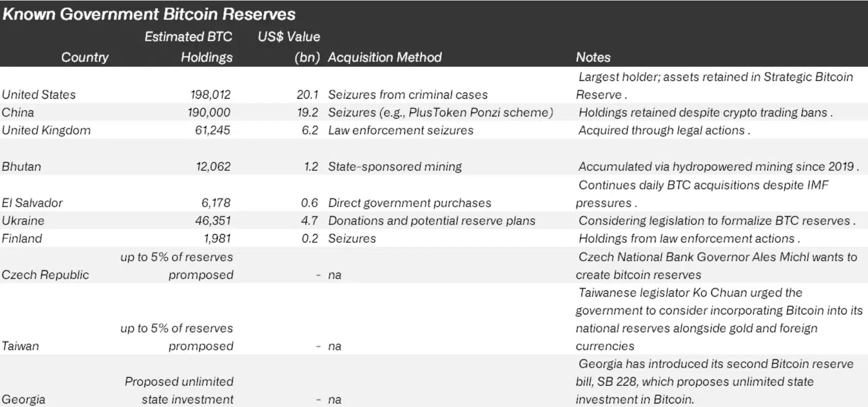Click the 'Direct government purchases' cell
Image resolution: width=868 pixels, height=407 pixels.
pos(409,203)
